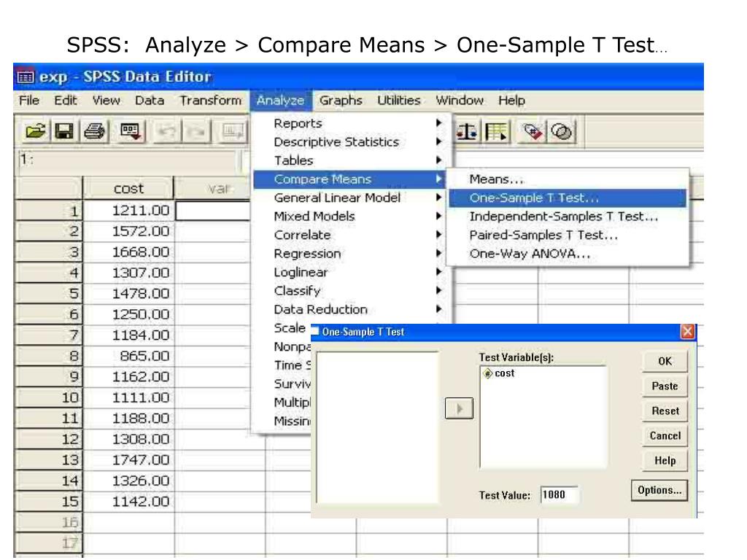Click the Open File toolbar icon

(35, 131)
